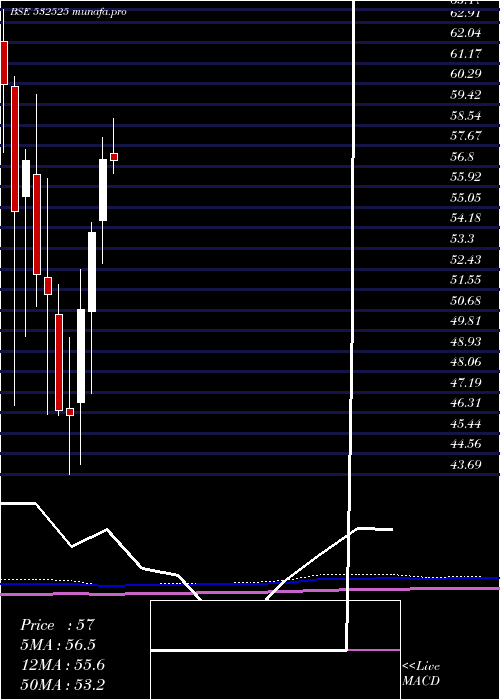The image size is (500, 700).
Task: Click the '50MA : 53.2' readout
Action: [63, 685]
